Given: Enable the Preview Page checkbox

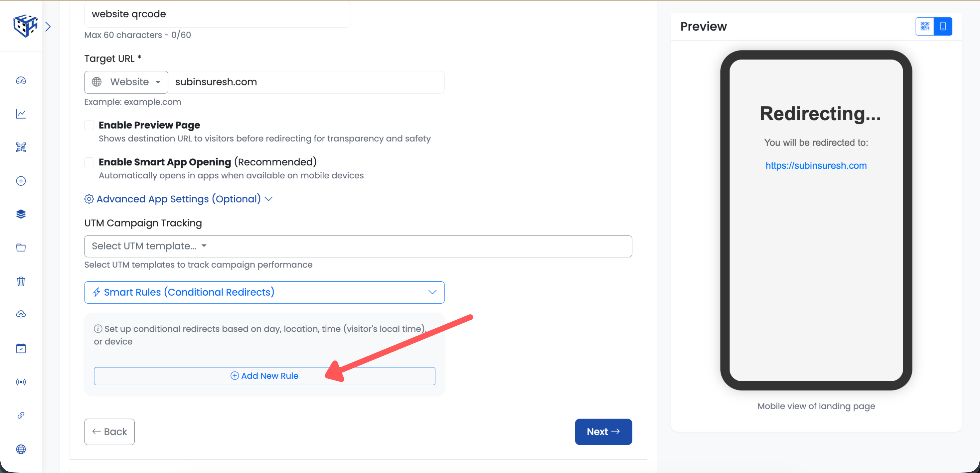Looking at the screenshot, I should [89, 125].
